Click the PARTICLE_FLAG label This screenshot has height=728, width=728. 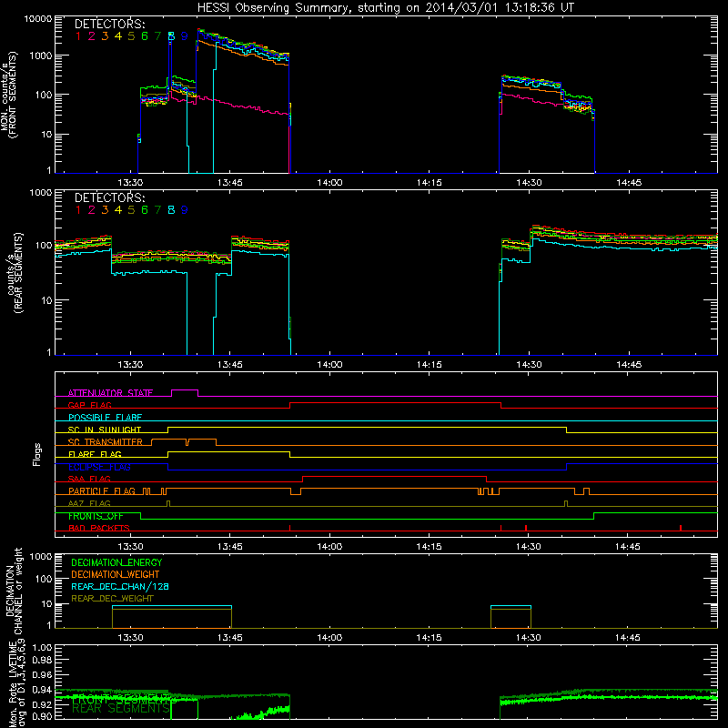point(102,491)
